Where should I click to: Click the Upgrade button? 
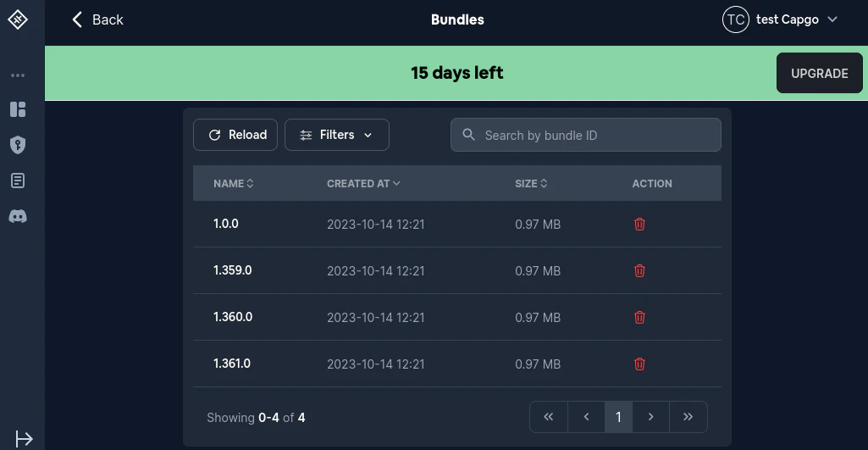(x=819, y=74)
